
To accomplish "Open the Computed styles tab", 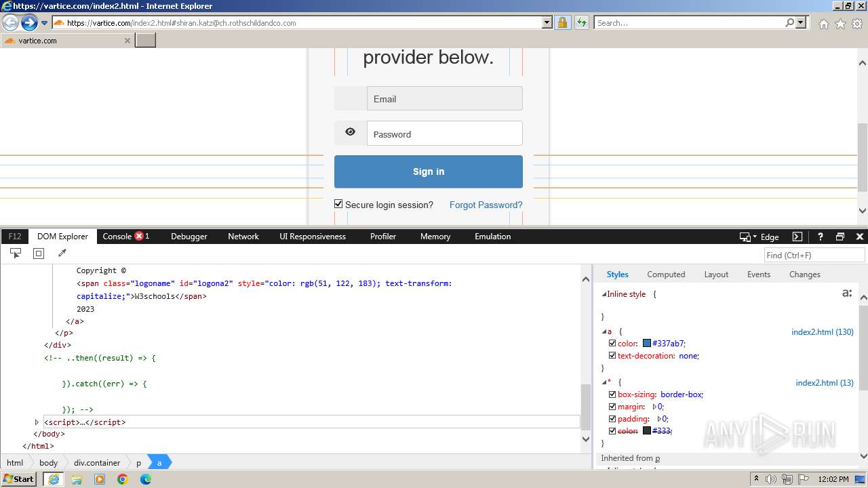I will [x=666, y=274].
